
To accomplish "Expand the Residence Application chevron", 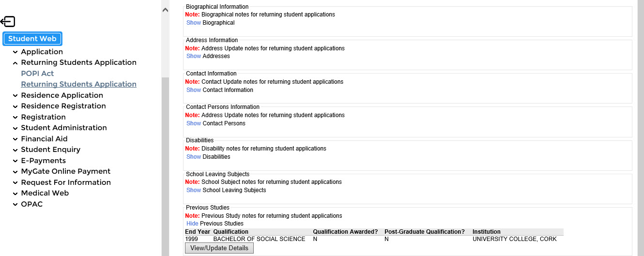I will [x=16, y=96].
